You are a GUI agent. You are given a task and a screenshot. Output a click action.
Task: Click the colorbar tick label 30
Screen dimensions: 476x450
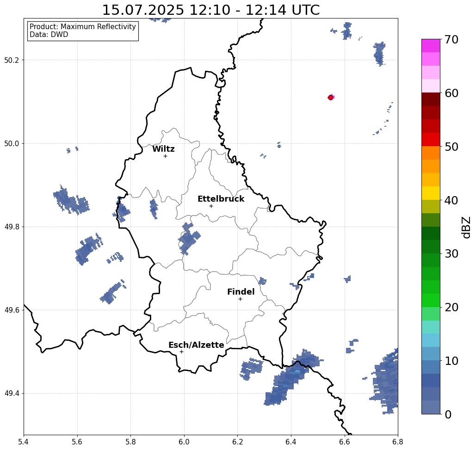pos(451,254)
